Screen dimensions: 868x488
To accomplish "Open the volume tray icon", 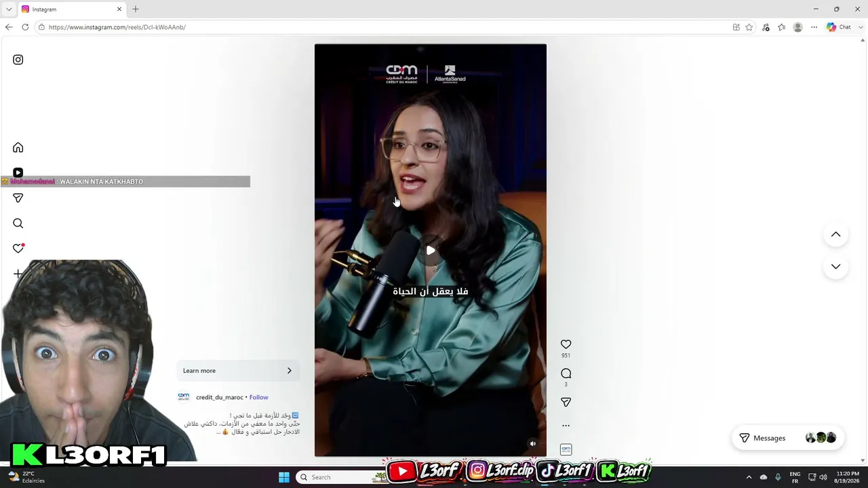I will click(823, 477).
